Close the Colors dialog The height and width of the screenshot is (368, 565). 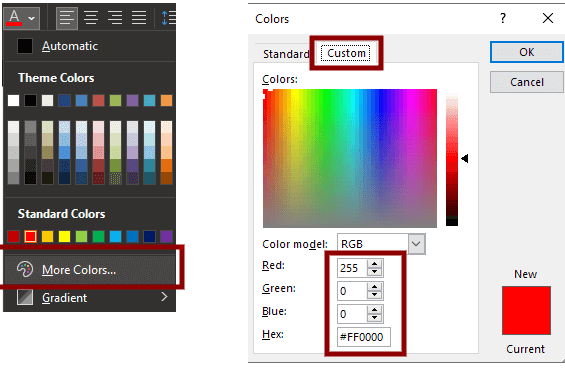point(548,18)
